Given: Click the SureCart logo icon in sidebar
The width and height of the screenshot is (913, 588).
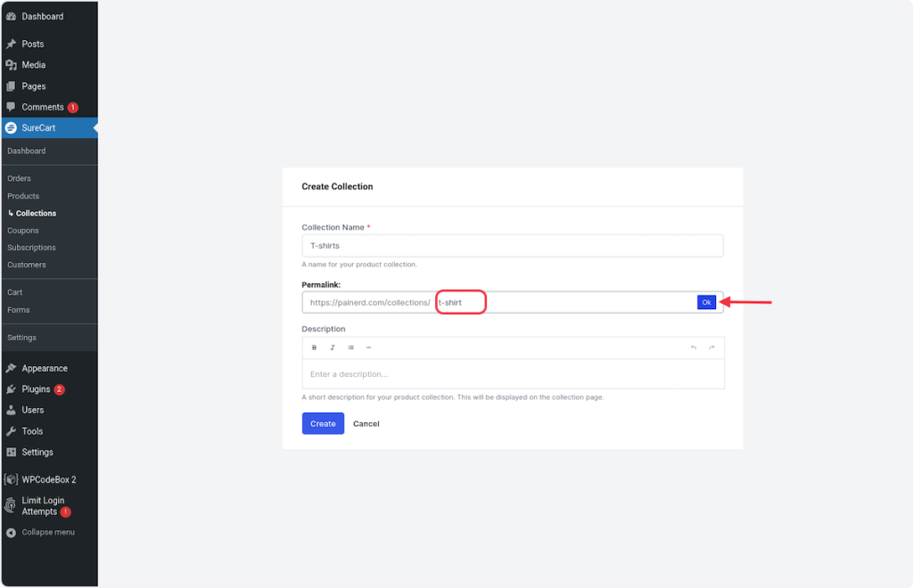Looking at the screenshot, I should pos(11,128).
